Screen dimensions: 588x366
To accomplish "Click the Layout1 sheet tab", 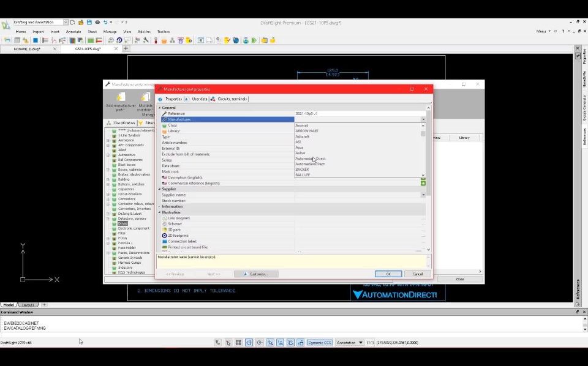I will click(x=28, y=305).
